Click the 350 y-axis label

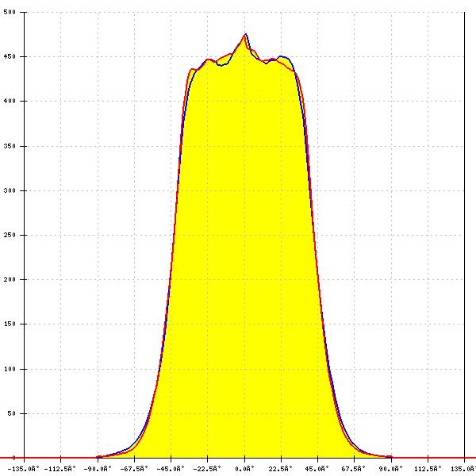[9, 146]
